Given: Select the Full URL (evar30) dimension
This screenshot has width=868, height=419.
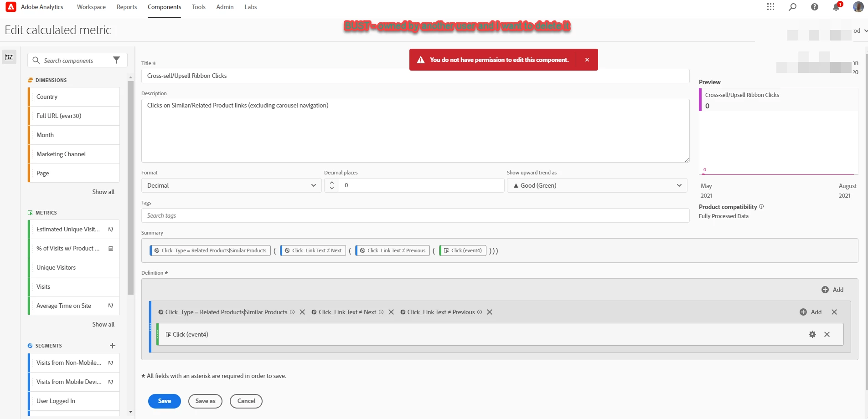Looking at the screenshot, I should pos(74,116).
